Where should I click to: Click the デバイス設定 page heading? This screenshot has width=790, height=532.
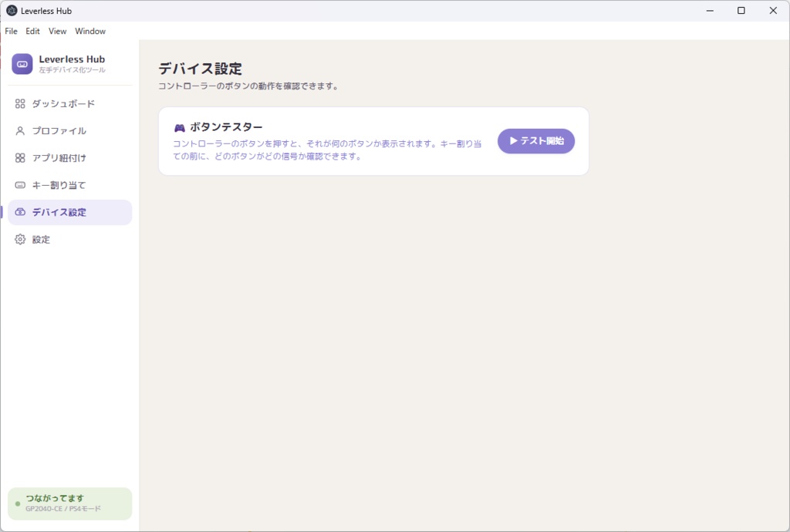coord(200,69)
